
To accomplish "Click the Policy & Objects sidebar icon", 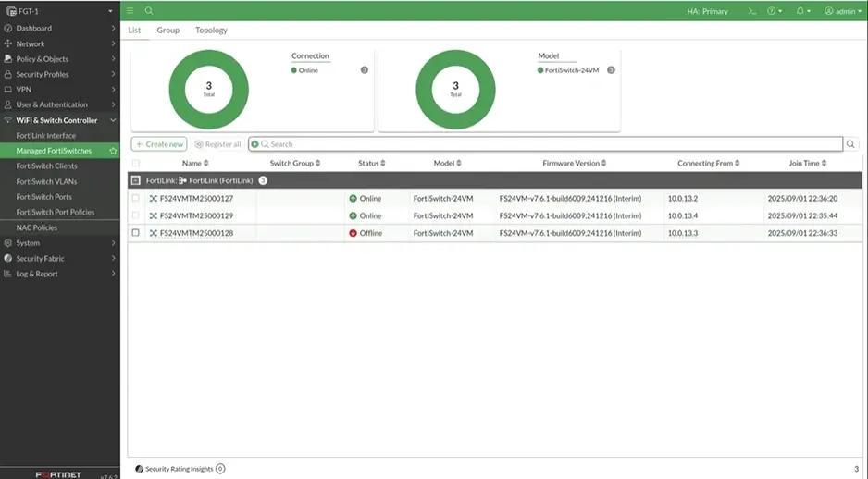I will pyautogui.click(x=7, y=58).
